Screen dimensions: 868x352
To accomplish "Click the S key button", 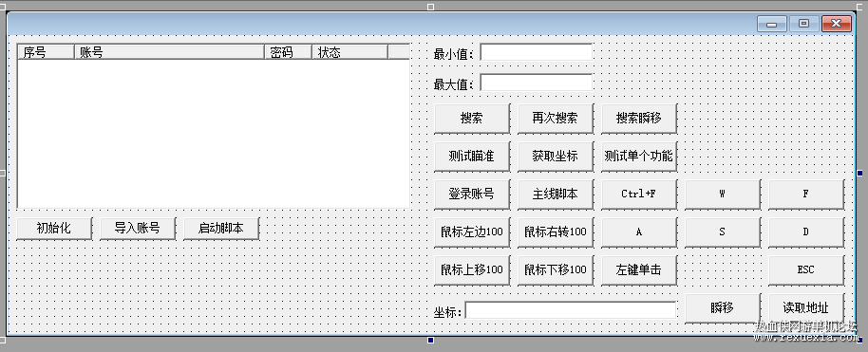I will [723, 232].
